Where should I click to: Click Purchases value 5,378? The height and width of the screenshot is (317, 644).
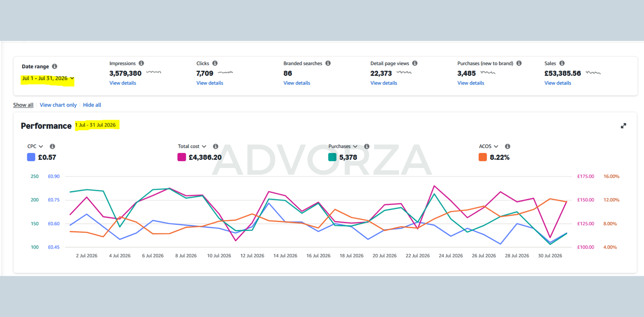(348, 157)
